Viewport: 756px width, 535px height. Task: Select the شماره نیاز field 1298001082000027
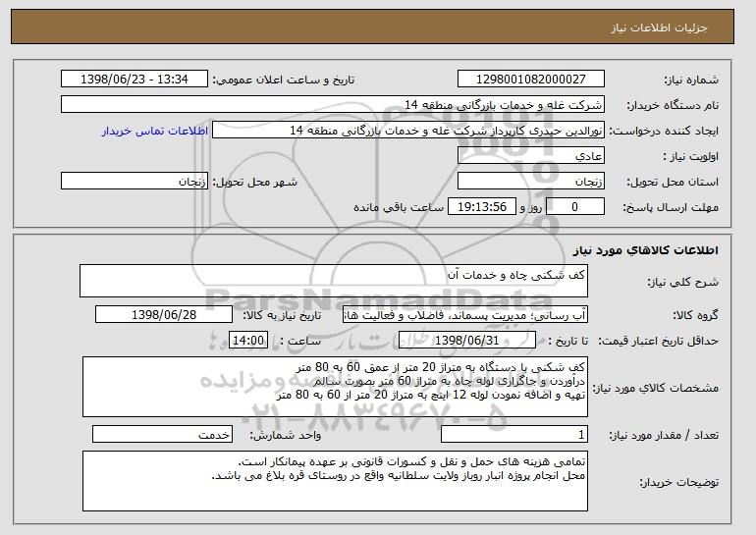[x=531, y=80]
